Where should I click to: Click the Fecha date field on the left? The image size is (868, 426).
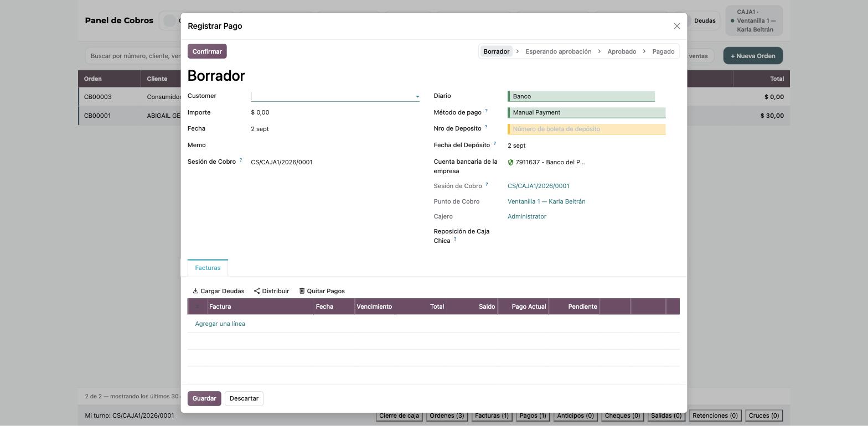pos(335,129)
